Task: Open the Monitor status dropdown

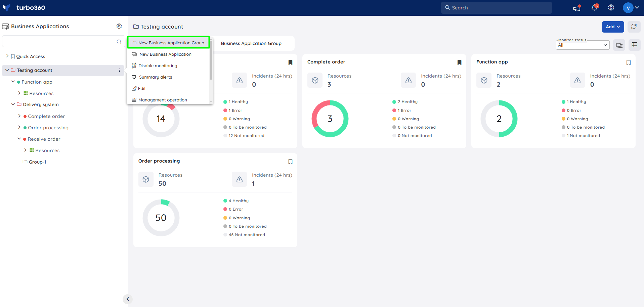Action: (x=583, y=45)
